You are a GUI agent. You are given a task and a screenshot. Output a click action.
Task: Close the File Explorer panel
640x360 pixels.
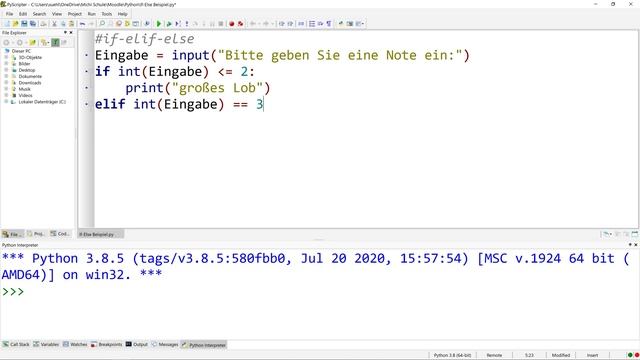[x=71, y=33]
